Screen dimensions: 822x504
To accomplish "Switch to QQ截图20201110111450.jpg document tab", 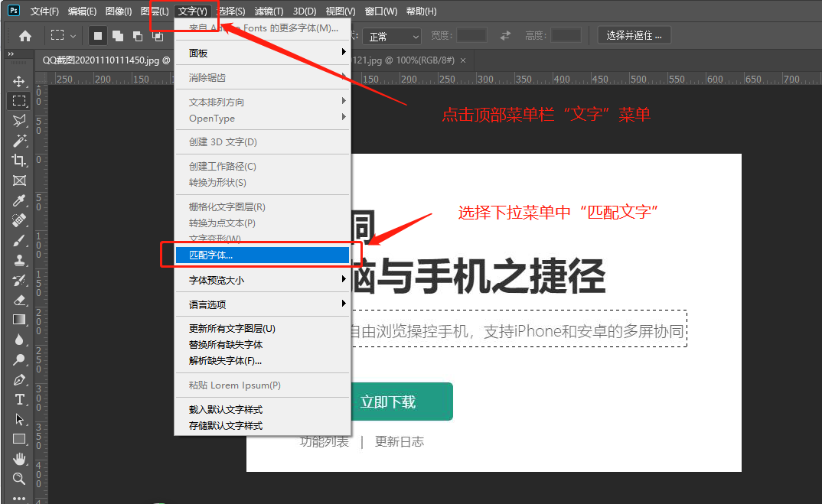I will click(105, 60).
